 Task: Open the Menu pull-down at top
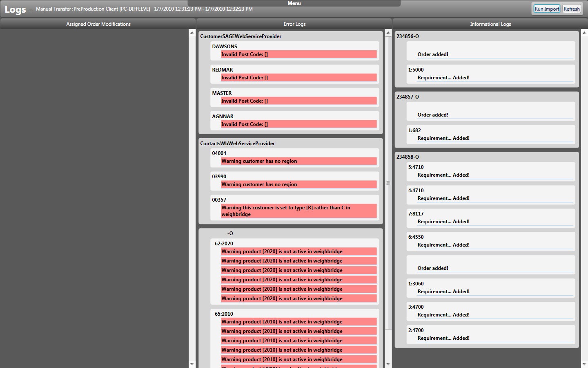pyautogui.click(x=294, y=3)
